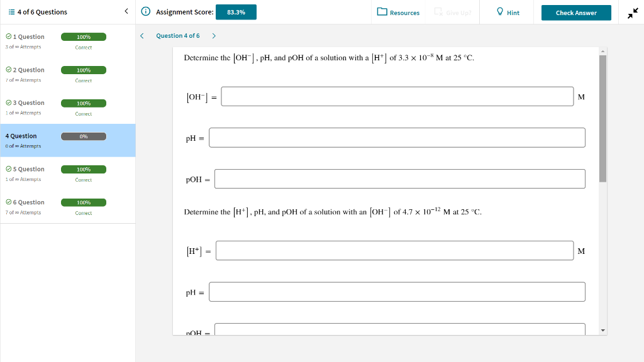The width and height of the screenshot is (644, 362).
Task: Go back using the Question 4 left chevron
Action: [x=141, y=36]
